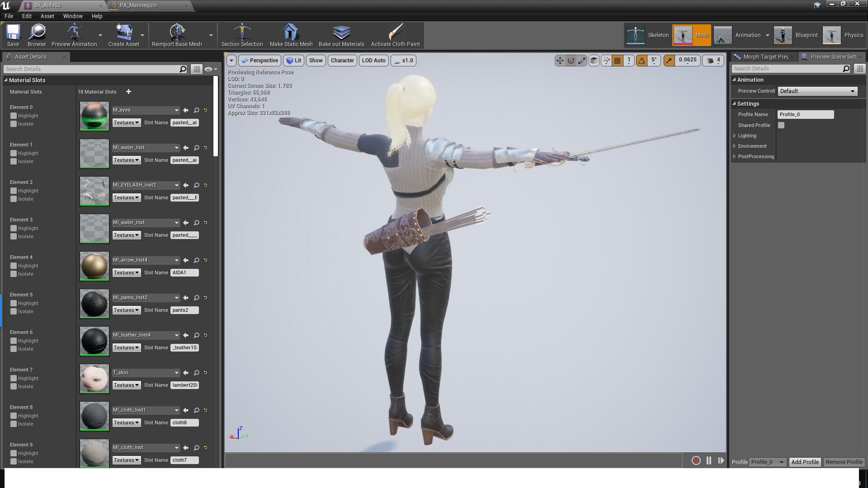The width and height of the screenshot is (868, 488).
Task: Open the Asset menu
Action: (47, 16)
